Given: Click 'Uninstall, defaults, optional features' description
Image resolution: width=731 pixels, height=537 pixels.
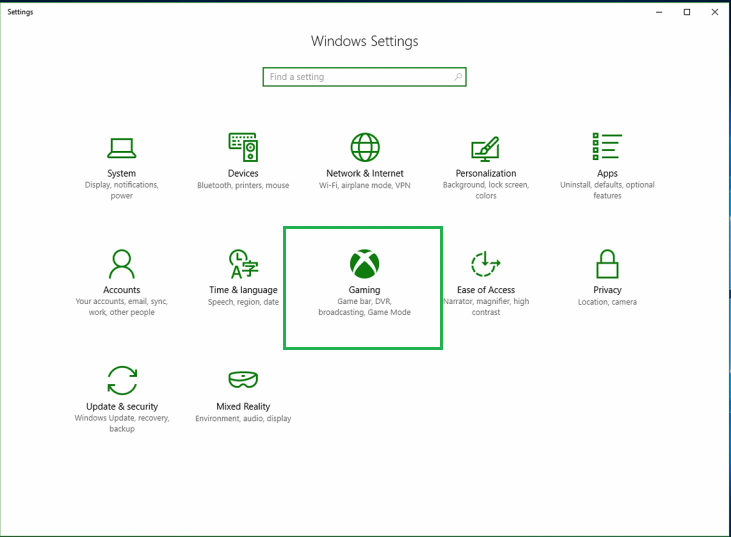Looking at the screenshot, I should click(607, 190).
